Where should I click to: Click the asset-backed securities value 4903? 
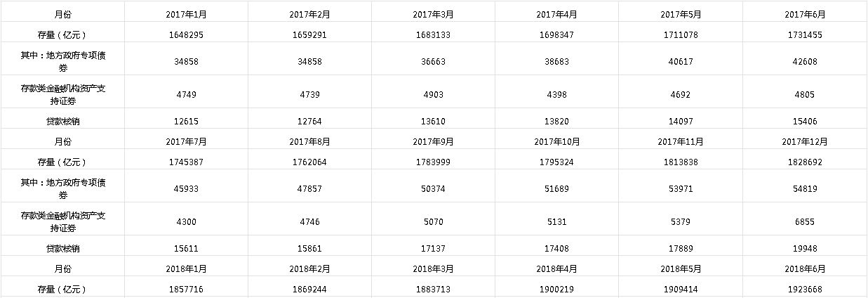(433, 95)
